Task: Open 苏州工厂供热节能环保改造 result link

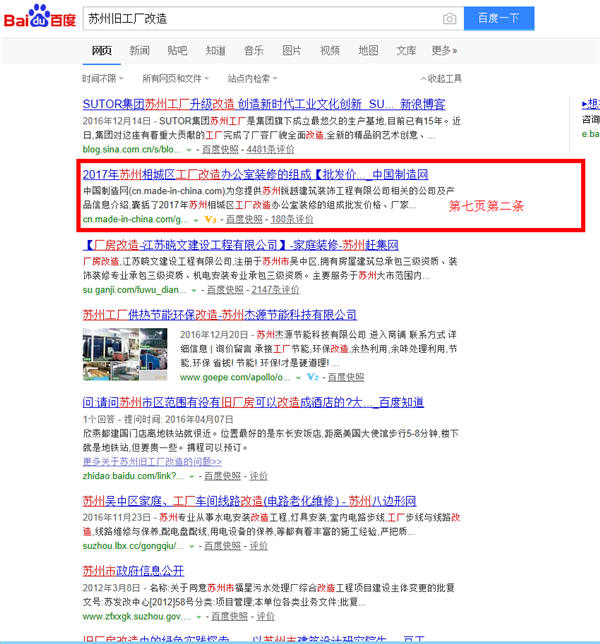Action: click(219, 315)
